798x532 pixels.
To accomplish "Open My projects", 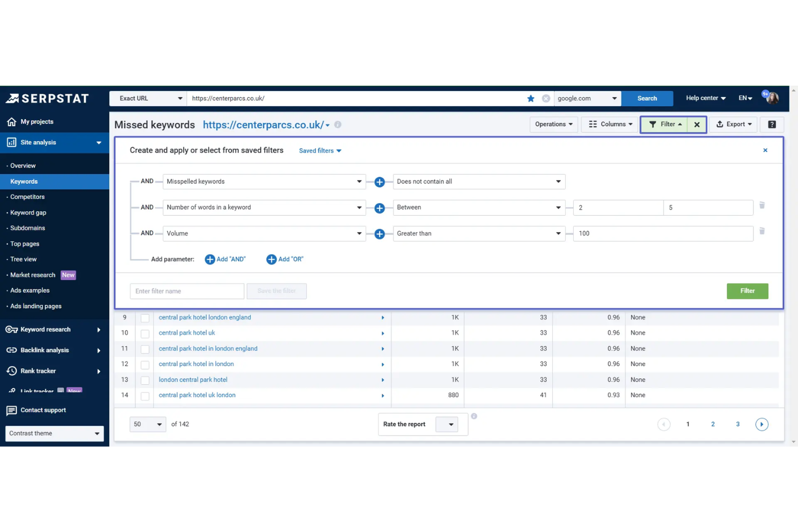I will (x=36, y=121).
